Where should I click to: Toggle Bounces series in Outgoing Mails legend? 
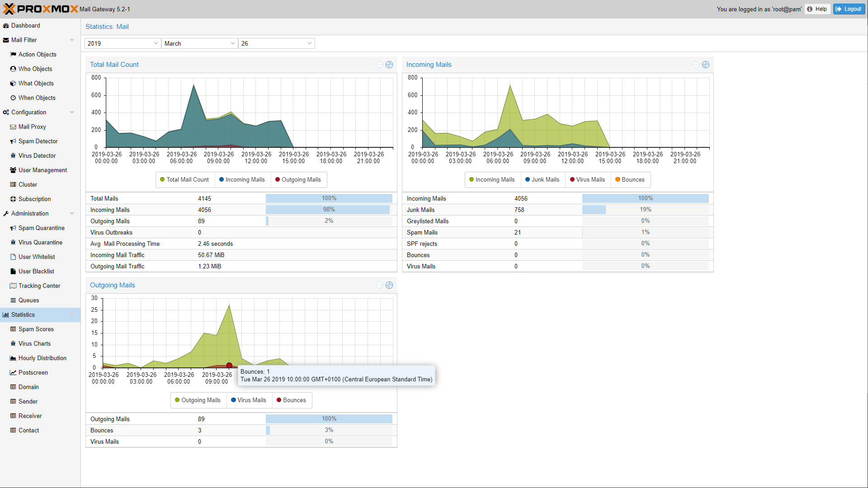[x=291, y=400]
